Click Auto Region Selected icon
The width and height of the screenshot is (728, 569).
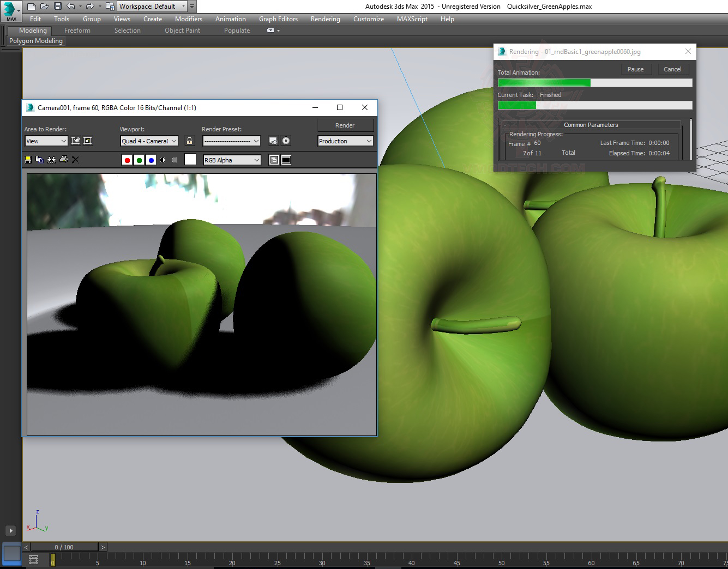pyautogui.click(x=88, y=141)
